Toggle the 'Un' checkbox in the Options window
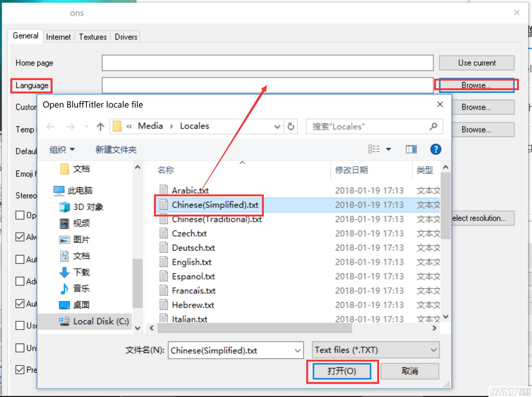 tap(20, 348)
